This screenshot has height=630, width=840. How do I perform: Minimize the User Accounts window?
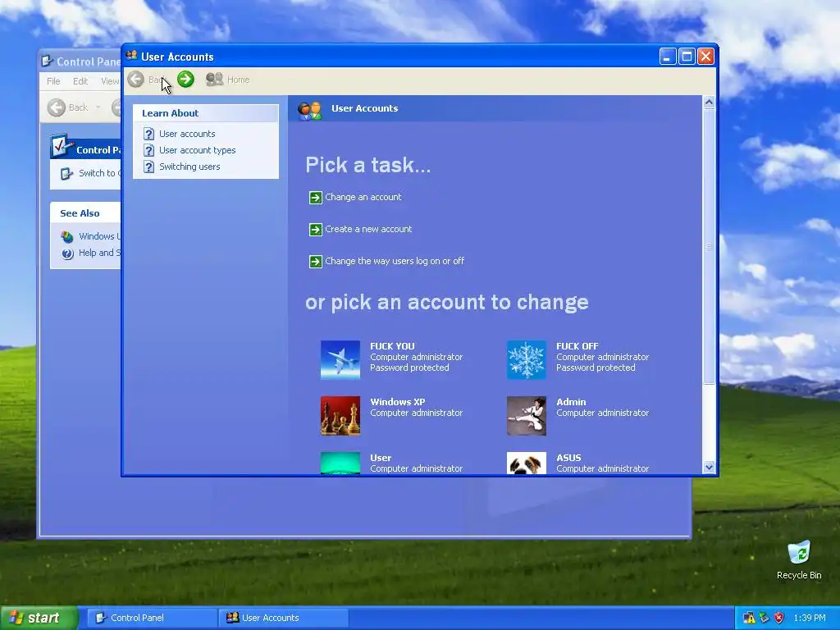click(x=668, y=57)
